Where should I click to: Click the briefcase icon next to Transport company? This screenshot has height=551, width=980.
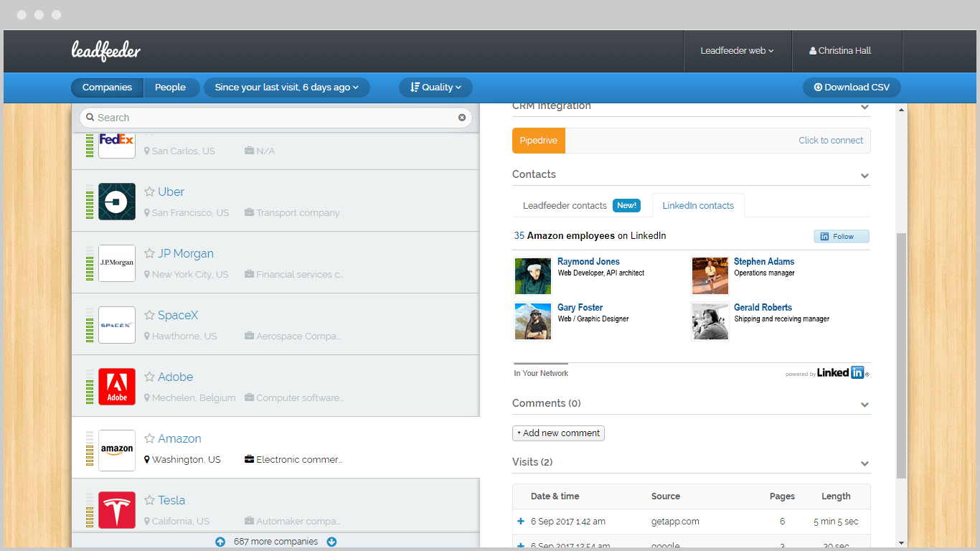(249, 212)
